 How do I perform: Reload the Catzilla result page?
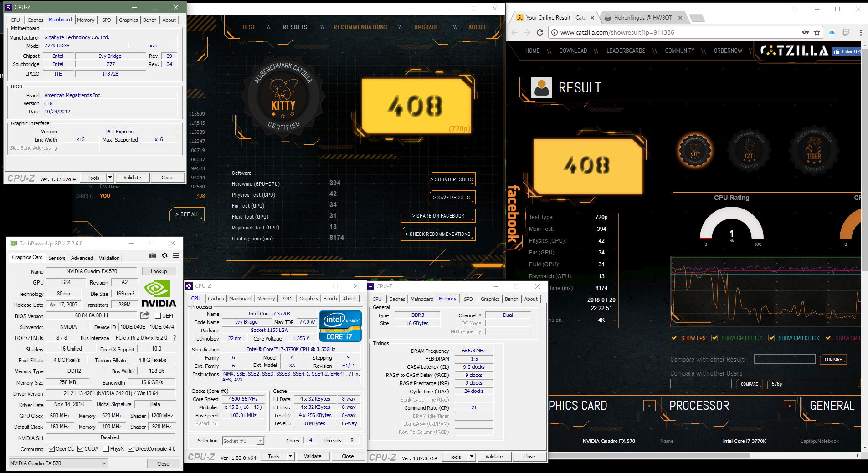(540, 32)
